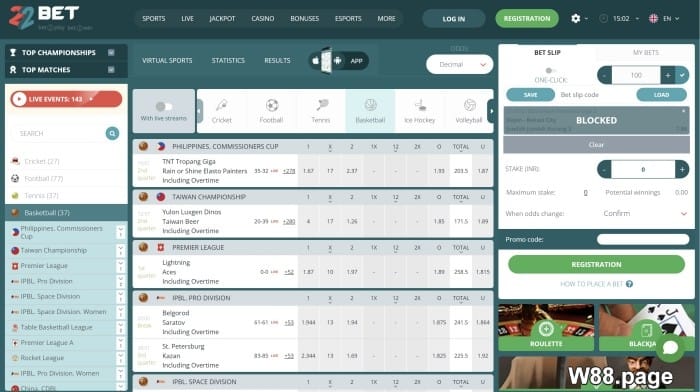
Task: Decrease stake with minus button
Action: click(604, 169)
